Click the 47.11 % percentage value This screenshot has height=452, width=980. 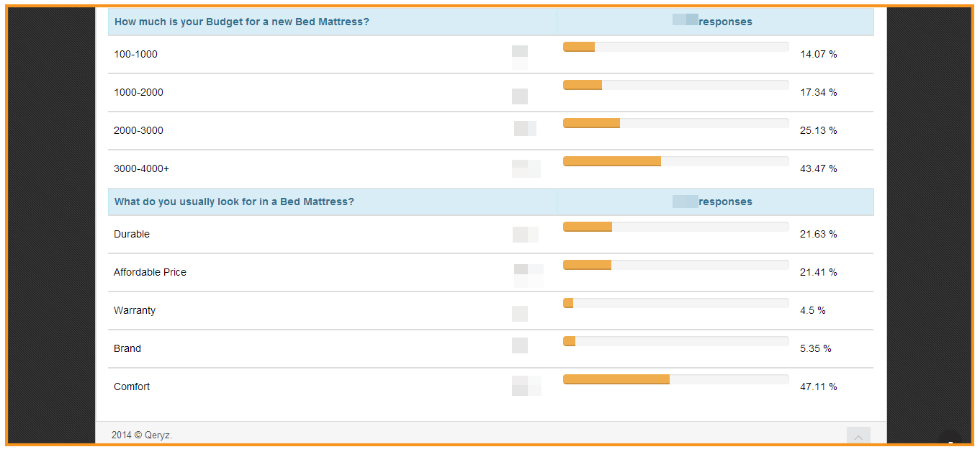818,387
